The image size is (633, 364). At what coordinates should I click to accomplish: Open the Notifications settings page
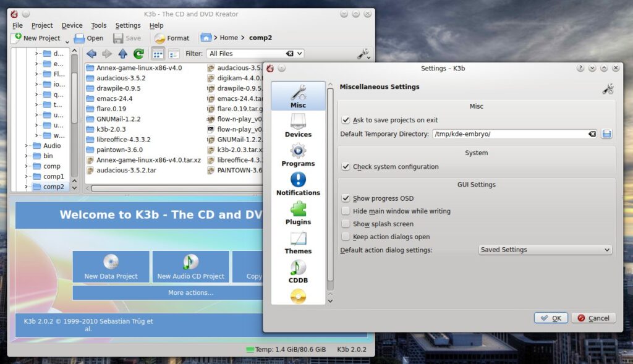point(299,184)
